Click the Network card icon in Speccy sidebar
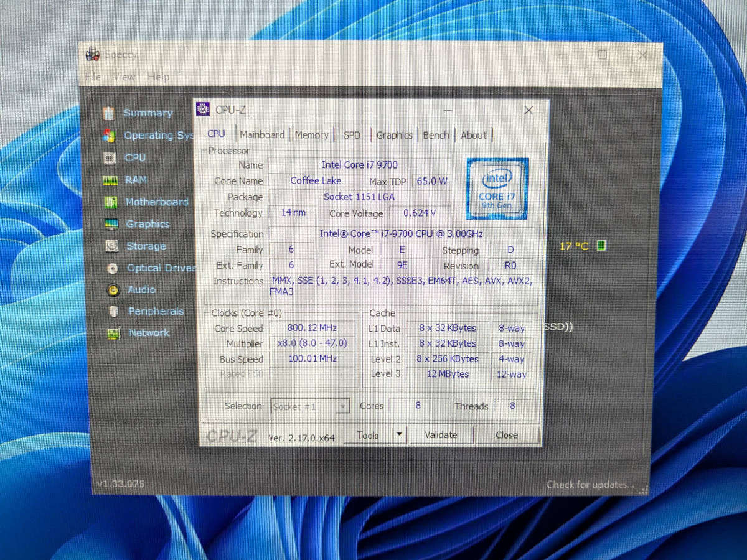The image size is (747, 560). tap(113, 333)
